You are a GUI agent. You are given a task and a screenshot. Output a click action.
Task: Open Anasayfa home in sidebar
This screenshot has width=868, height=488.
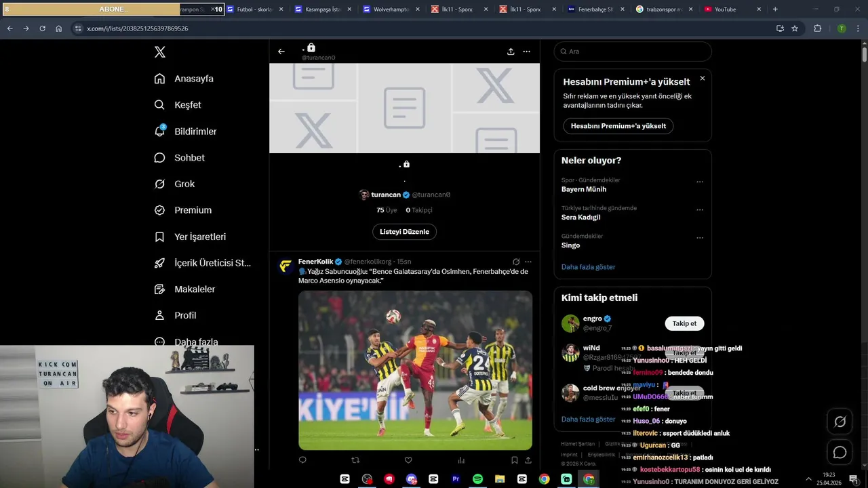tap(184, 79)
